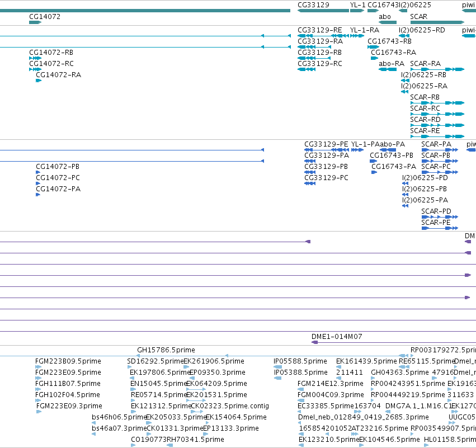
Task: Click EST FGH102F04.5prime
Action: pos(67,395)
